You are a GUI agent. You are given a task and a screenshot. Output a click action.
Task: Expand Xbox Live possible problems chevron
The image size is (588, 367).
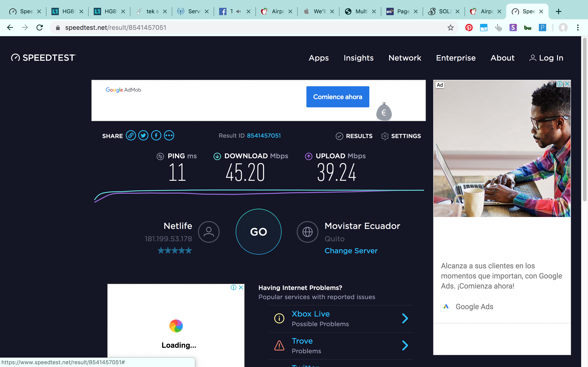(405, 318)
